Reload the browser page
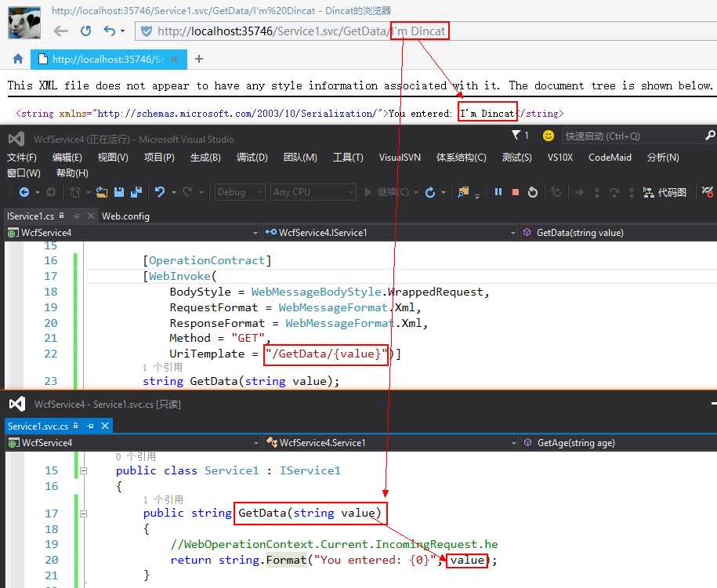The width and height of the screenshot is (717, 588). coord(85,31)
